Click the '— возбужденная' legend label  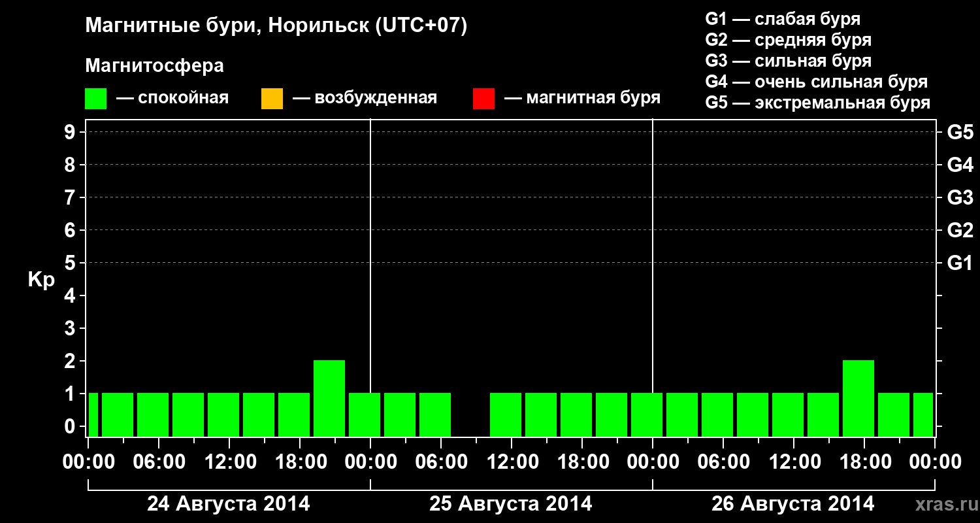[x=365, y=99]
